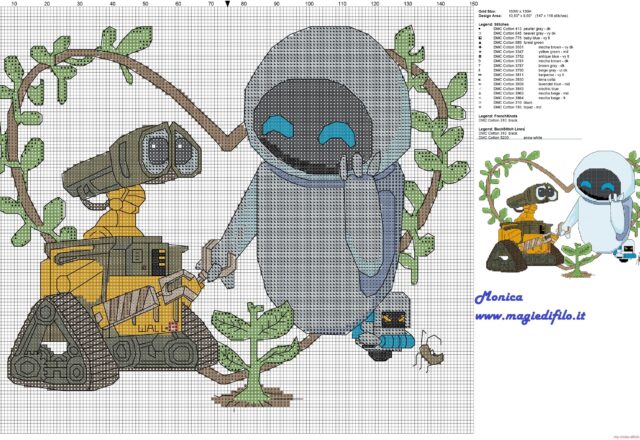Select the 'forest green' legend row
This screenshot has width=640, height=440.
pyautogui.click(x=511, y=42)
